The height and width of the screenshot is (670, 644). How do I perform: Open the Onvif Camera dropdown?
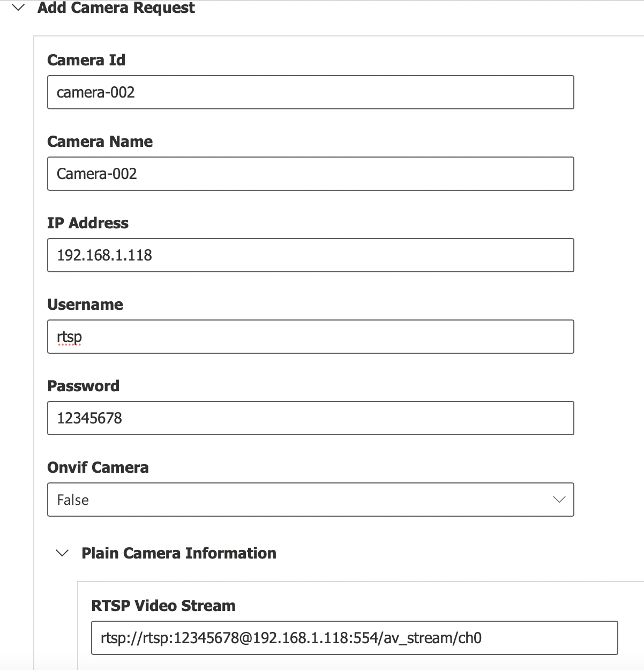(x=311, y=500)
